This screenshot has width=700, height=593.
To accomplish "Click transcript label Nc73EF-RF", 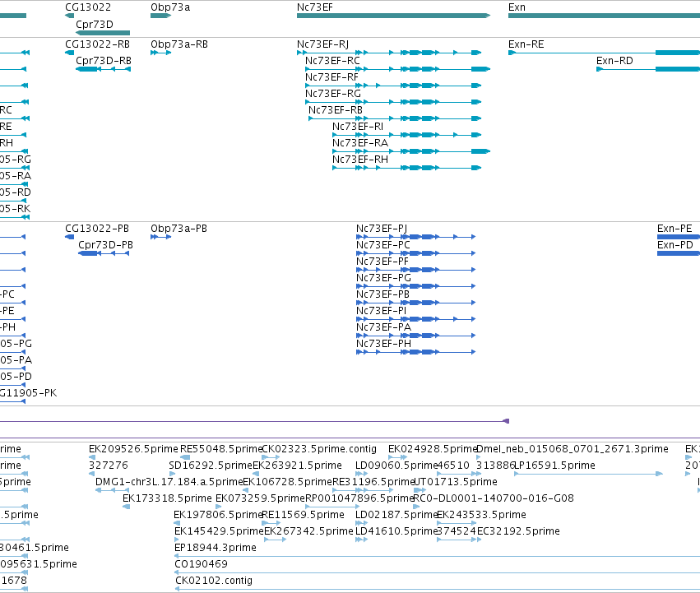I will (x=331, y=77).
